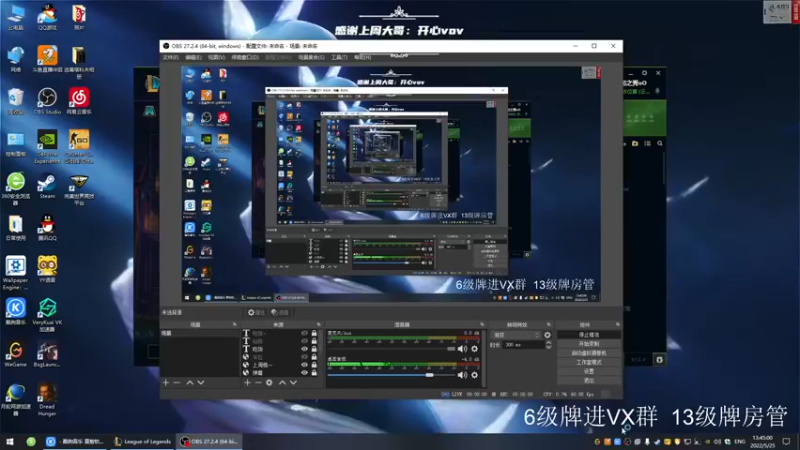Pop out the Scene Transitions dock panel
Viewport: 800px width, 450px height.
click(549, 324)
